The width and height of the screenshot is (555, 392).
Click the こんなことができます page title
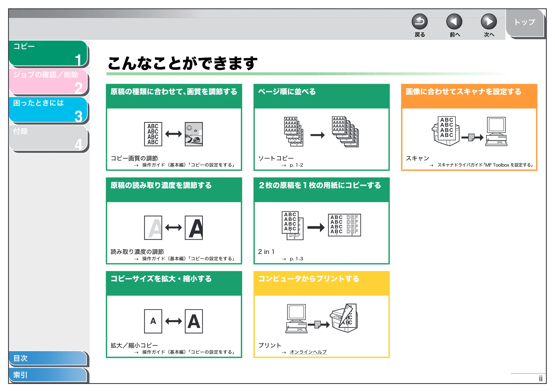click(183, 63)
